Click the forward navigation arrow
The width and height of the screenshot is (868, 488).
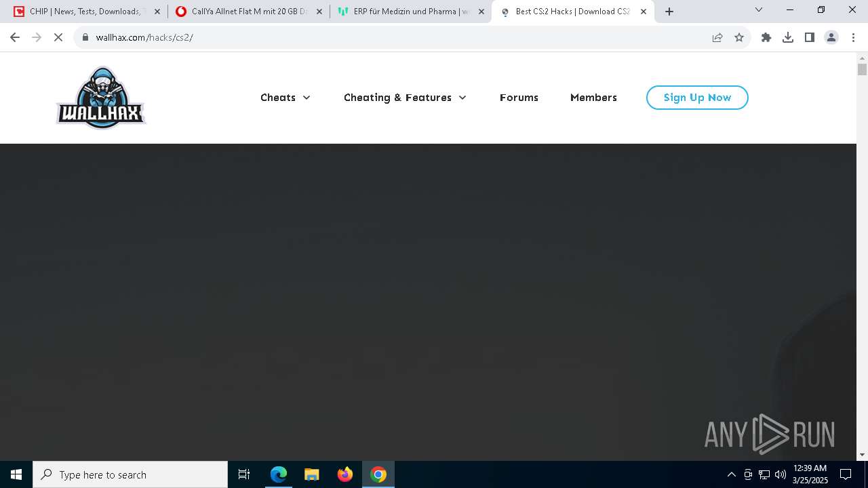[x=37, y=37]
